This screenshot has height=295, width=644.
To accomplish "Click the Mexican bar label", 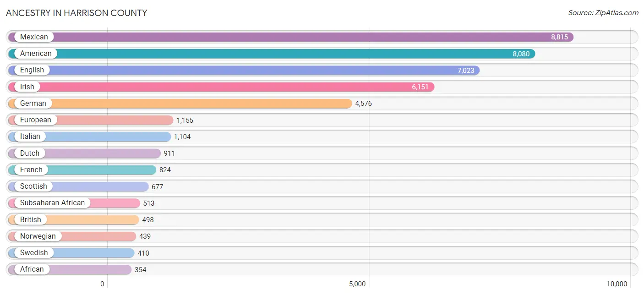I will point(34,37).
